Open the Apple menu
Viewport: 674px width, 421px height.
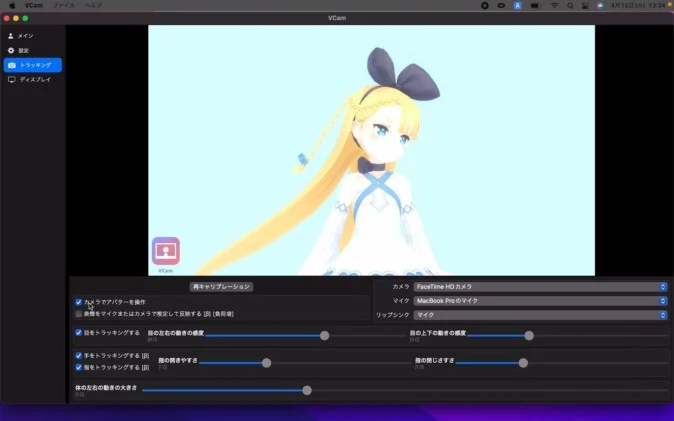[12, 6]
